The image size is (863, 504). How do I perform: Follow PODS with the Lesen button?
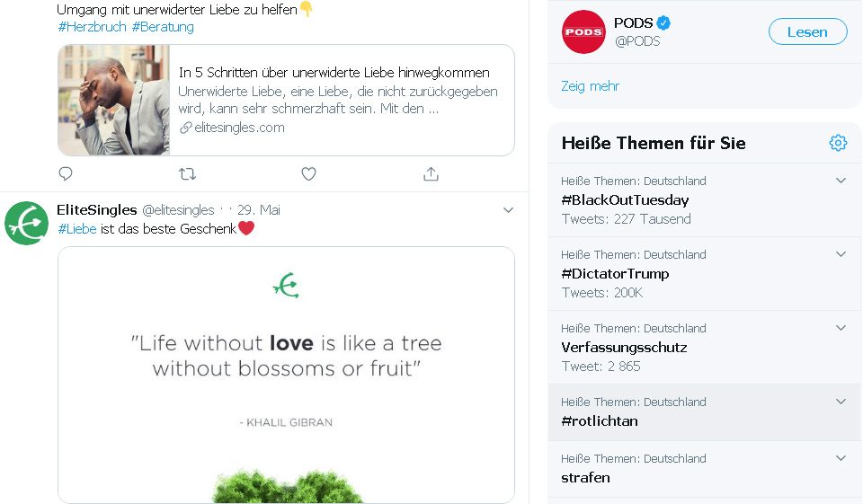pyautogui.click(x=807, y=32)
